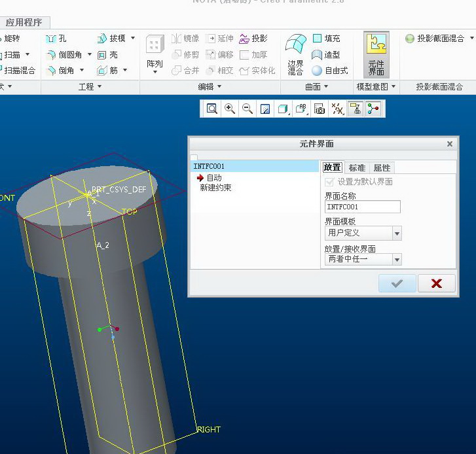Cancel the dialog with the red X button
Viewport: 476px width, 454px height.
[x=436, y=283]
